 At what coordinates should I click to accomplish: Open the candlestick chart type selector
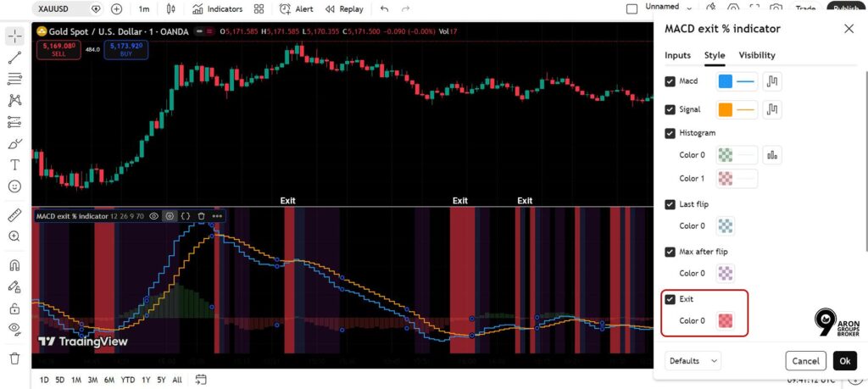coord(170,8)
